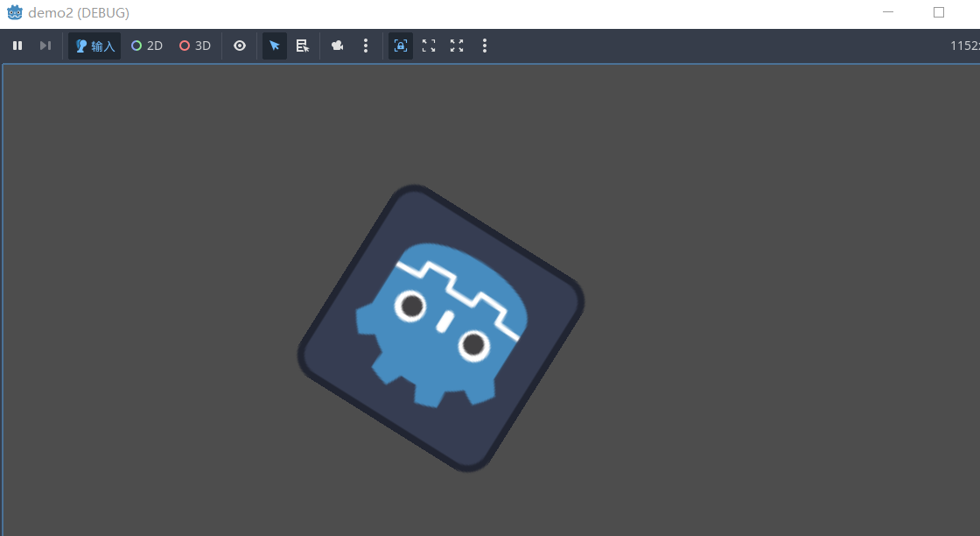Click the demo2 (DEBUG) window title
The height and width of the screenshot is (536, 980).
pyautogui.click(x=79, y=12)
